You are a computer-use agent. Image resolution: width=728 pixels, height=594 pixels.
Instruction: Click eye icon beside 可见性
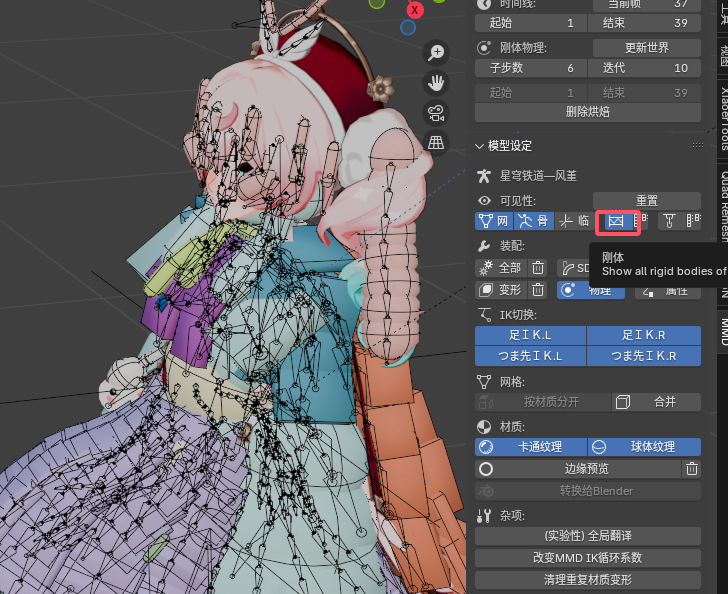pyautogui.click(x=484, y=201)
